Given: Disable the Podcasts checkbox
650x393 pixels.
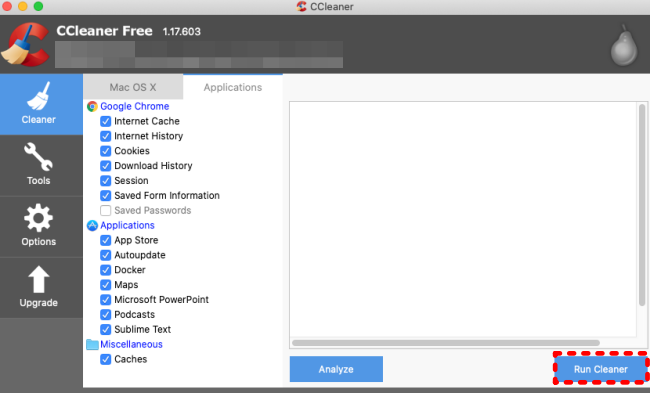Looking at the screenshot, I should tap(106, 315).
